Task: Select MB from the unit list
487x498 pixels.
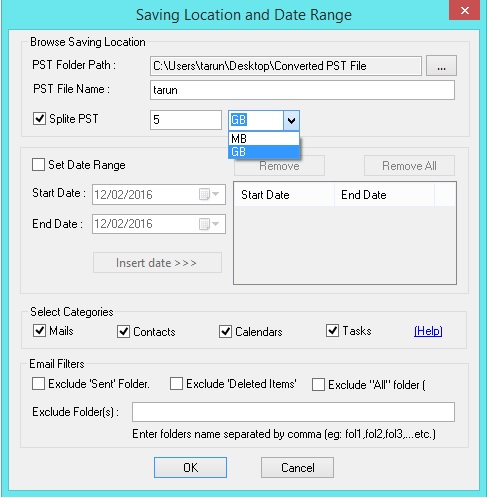Action: pos(264,138)
